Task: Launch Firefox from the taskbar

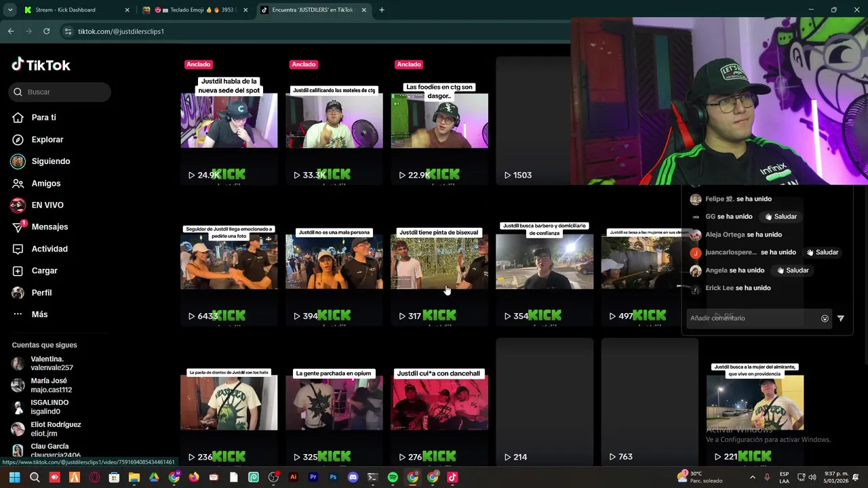Action: click(194, 477)
